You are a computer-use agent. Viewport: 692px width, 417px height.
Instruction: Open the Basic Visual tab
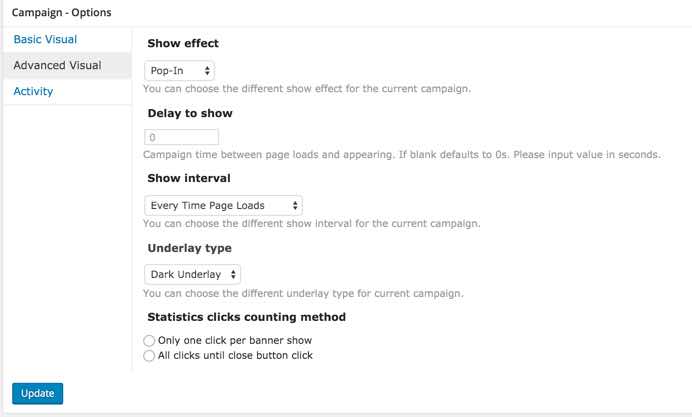tap(45, 39)
